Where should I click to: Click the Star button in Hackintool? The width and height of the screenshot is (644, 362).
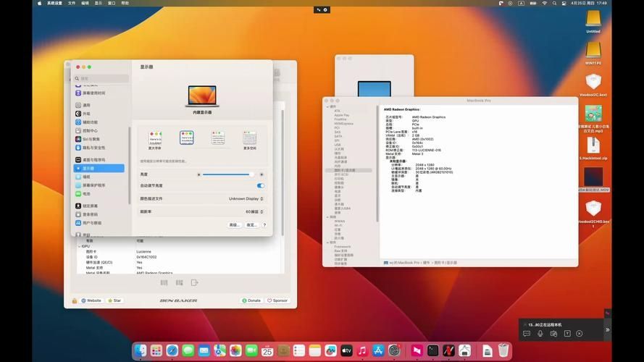pos(114,300)
